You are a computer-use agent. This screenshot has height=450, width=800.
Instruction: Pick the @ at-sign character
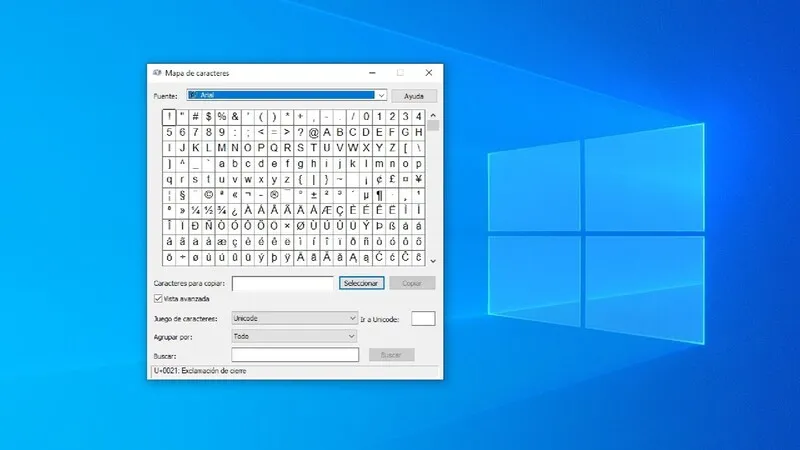(313, 133)
